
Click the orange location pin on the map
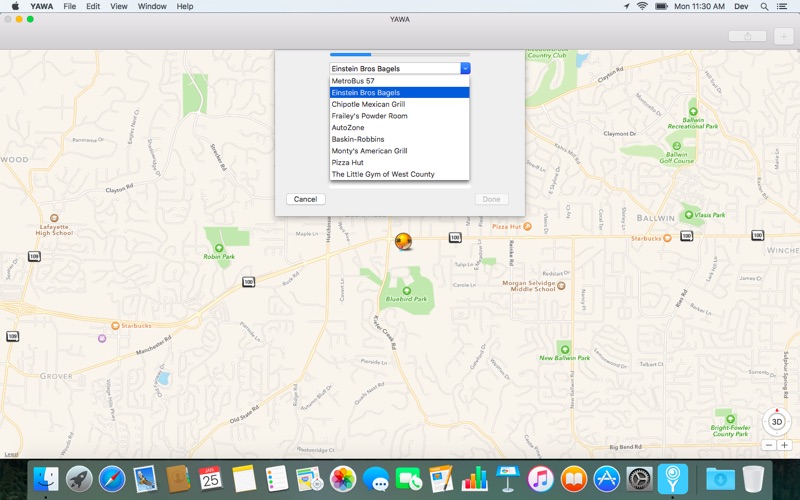point(404,241)
